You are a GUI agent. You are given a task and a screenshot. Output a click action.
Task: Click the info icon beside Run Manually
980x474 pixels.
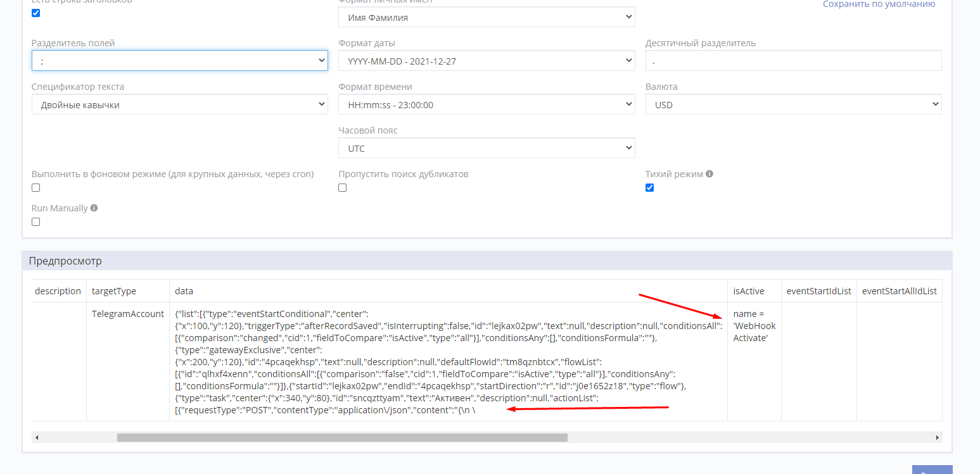(x=94, y=208)
